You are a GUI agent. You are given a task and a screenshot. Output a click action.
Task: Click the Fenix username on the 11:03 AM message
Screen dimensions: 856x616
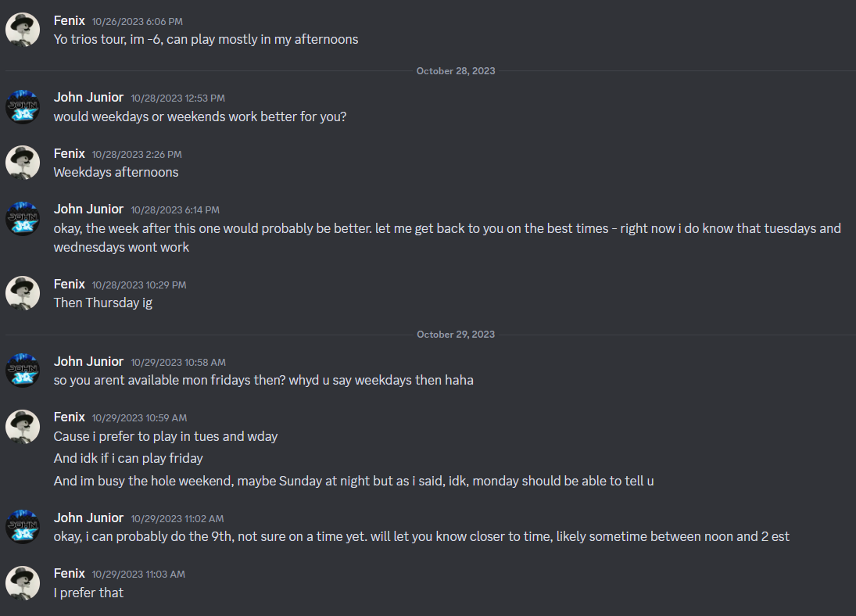[x=69, y=573]
